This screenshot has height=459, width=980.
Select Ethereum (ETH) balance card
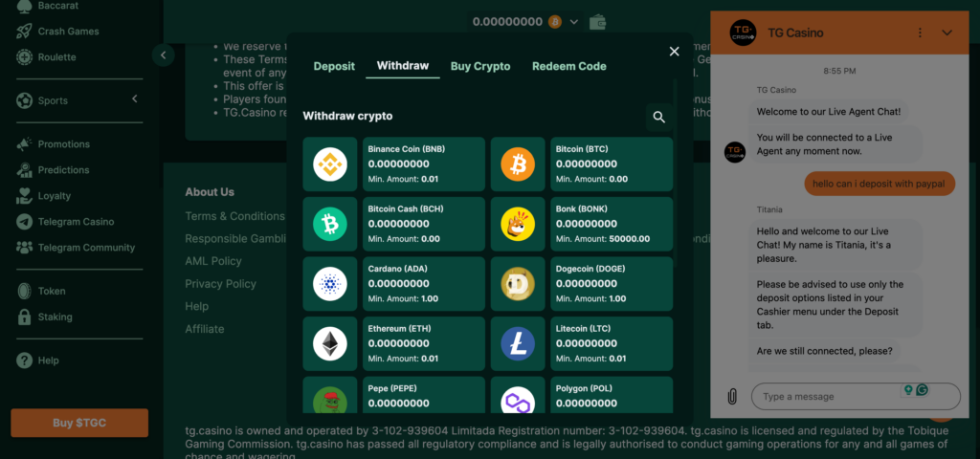[x=424, y=344]
